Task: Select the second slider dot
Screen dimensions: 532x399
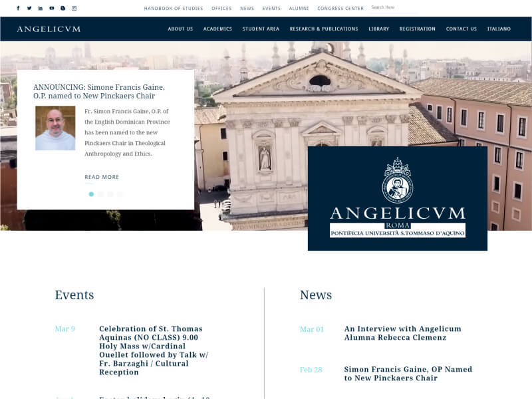Action: click(x=101, y=194)
